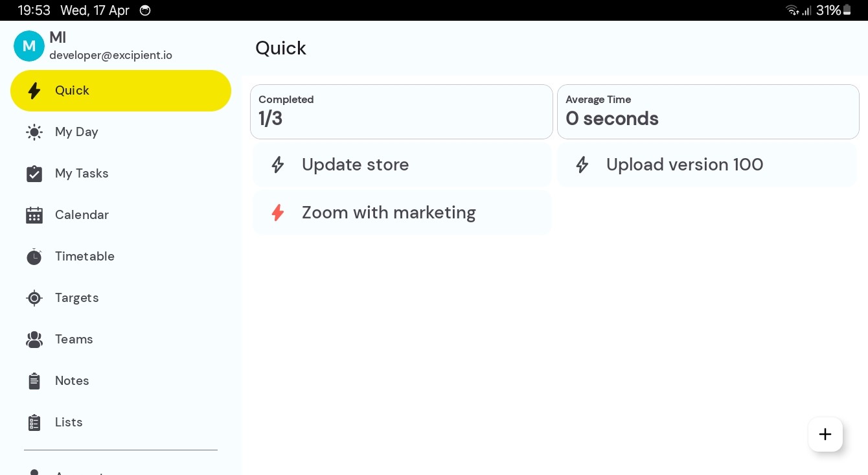Click the Notes clipboard icon

coord(34,381)
